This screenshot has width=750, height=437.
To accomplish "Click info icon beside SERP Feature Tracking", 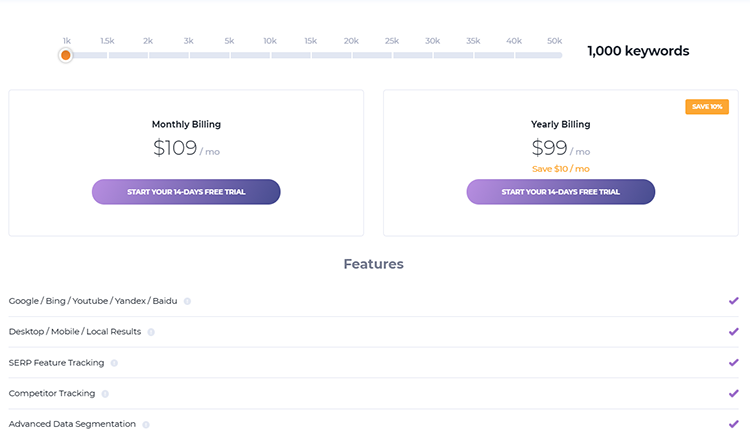I will [x=114, y=363].
